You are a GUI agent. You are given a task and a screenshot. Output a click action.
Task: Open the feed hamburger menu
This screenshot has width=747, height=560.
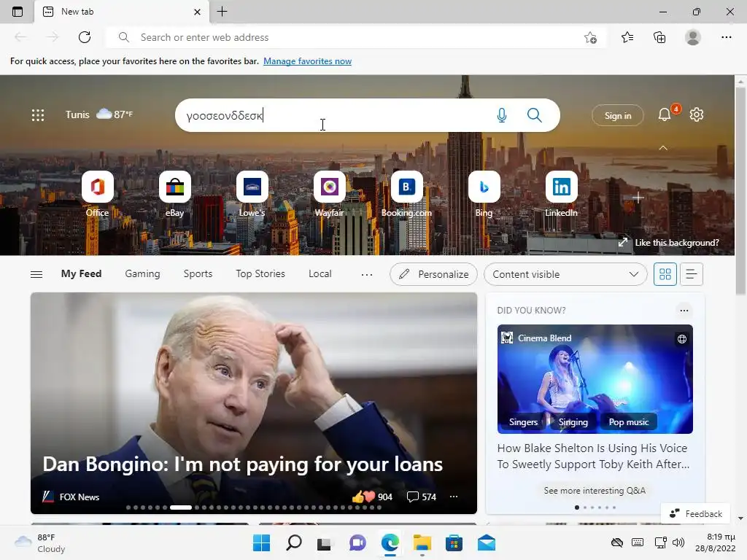(x=36, y=274)
